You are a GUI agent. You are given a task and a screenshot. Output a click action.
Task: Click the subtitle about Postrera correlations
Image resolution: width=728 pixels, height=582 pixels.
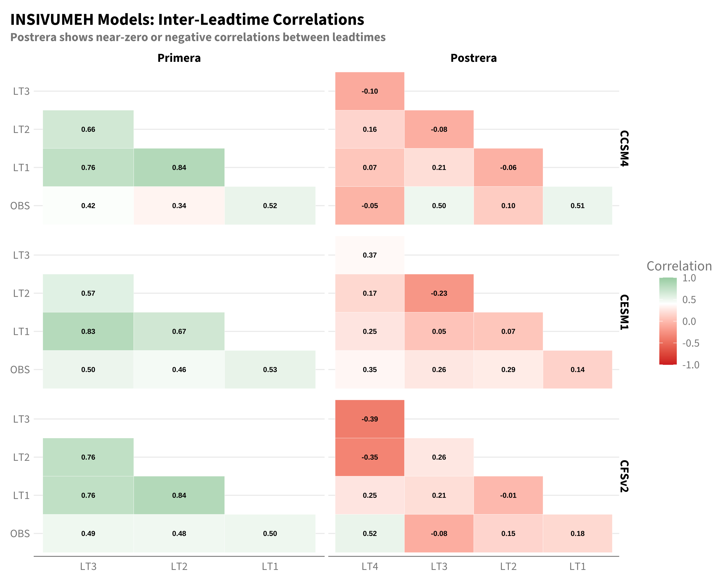pyautogui.click(x=198, y=37)
